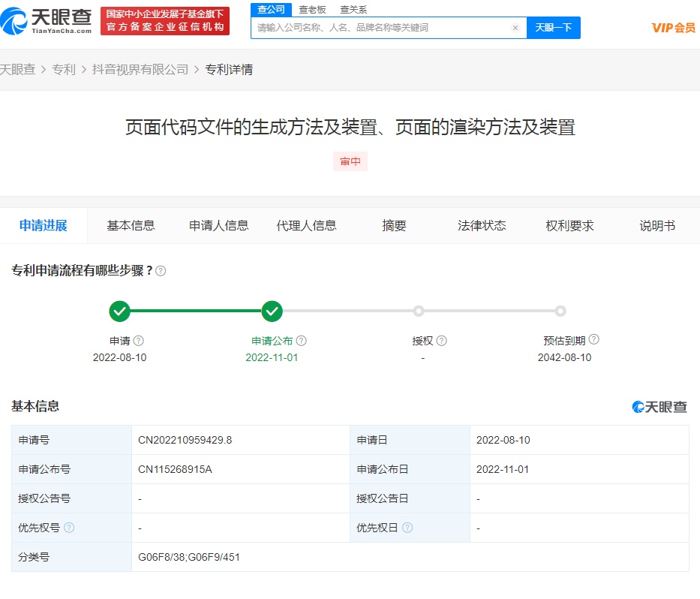The width and height of the screenshot is (700, 599).
Task: Click the 专利申请流程有哪些步骤 heading
Action: (82, 271)
